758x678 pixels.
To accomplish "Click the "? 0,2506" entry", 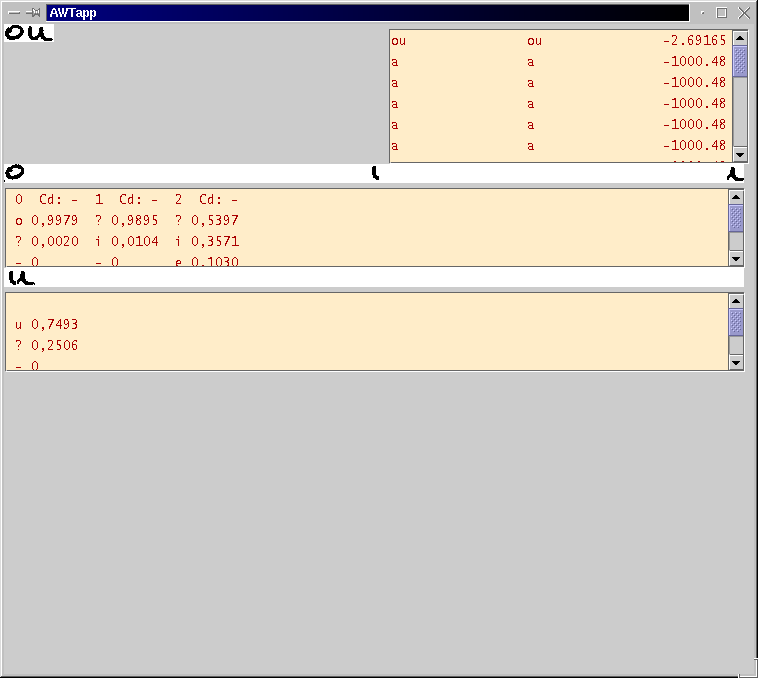I will tap(46, 345).
